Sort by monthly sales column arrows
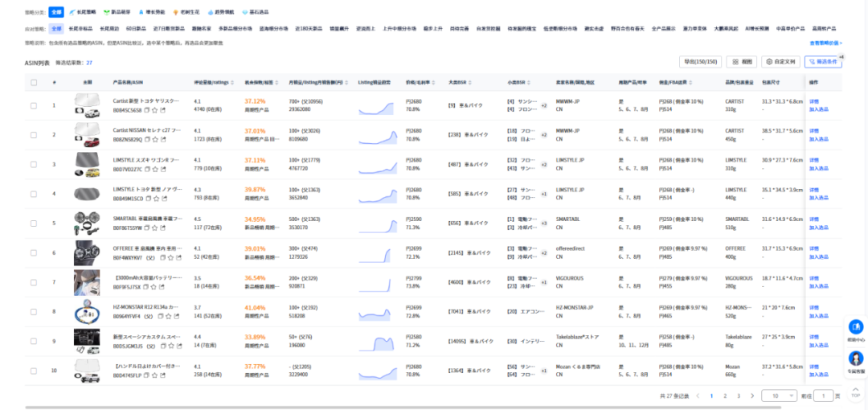The image size is (868, 410). (346, 83)
